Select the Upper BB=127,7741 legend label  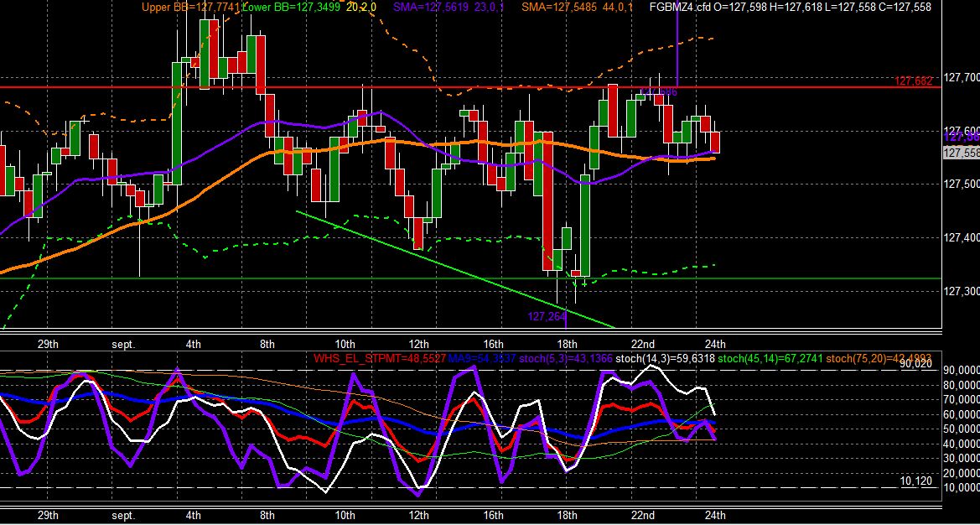[190, 8]
